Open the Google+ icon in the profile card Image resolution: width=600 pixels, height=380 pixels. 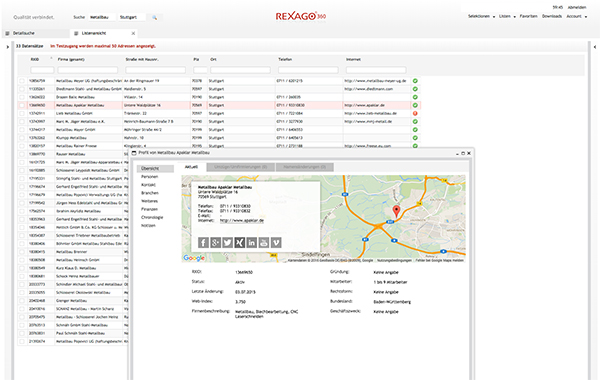pyautogui.click(x=215, y=243)
